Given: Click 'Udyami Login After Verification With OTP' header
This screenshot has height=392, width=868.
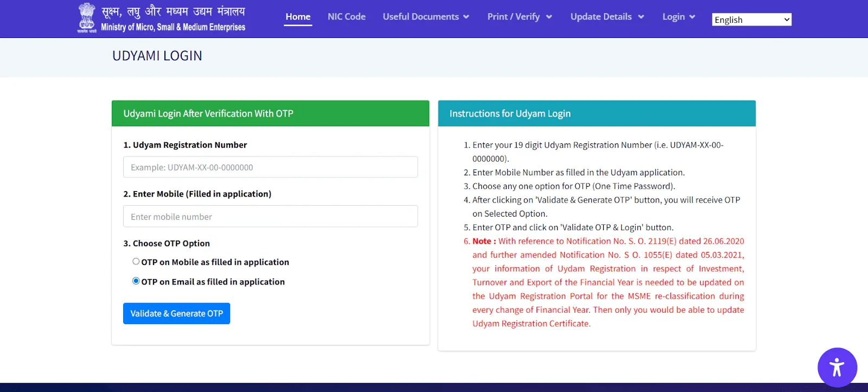Looking at the screenshot, I should 208,113.
